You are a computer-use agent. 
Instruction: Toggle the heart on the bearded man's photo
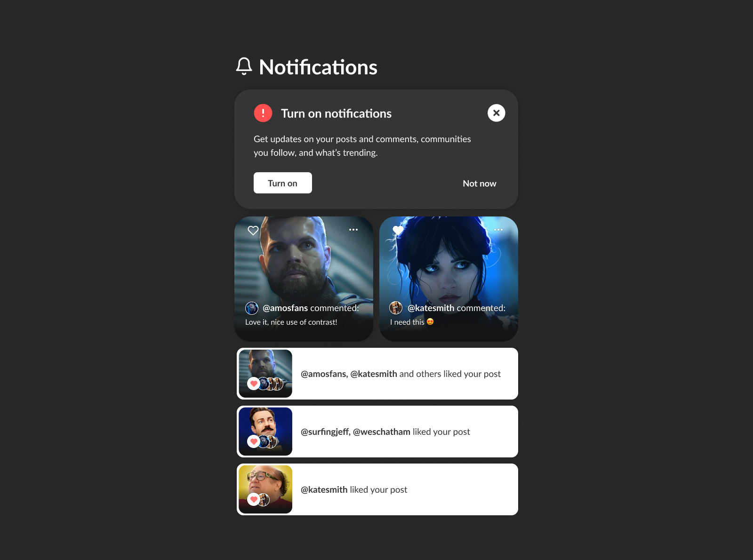(253, 230)
